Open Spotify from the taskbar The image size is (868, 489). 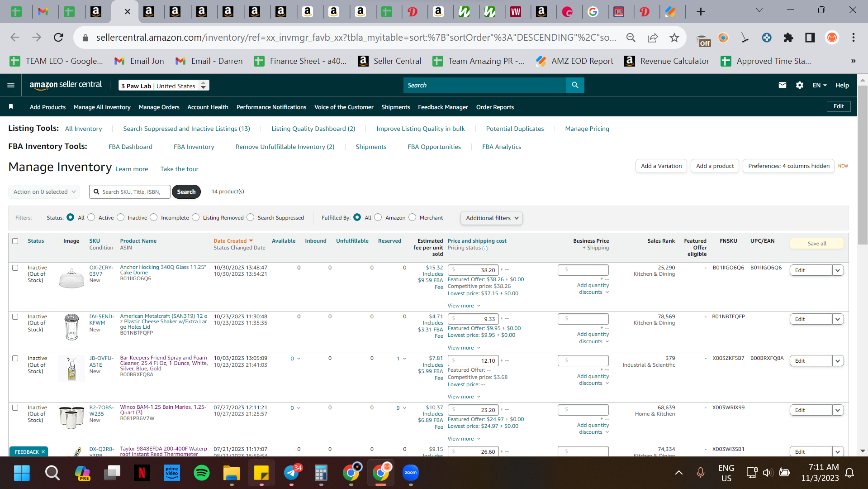[201, 473]
